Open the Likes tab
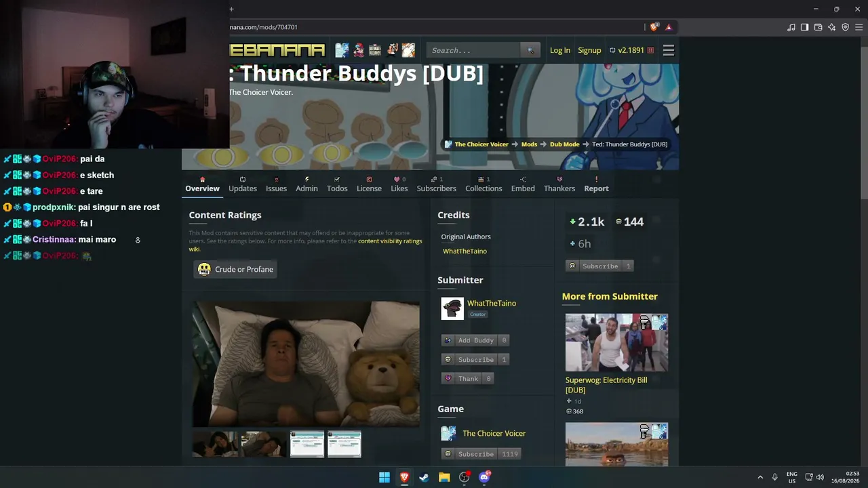The image size is (868, 488). [399, 184]
